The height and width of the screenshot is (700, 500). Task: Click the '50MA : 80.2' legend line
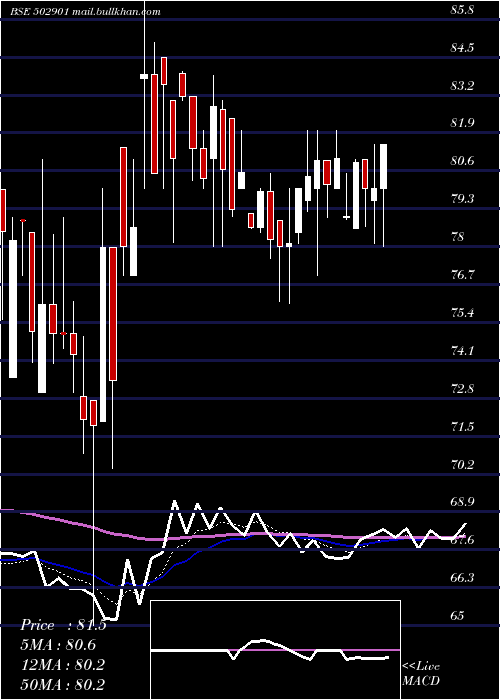click(x=63, y=685)
